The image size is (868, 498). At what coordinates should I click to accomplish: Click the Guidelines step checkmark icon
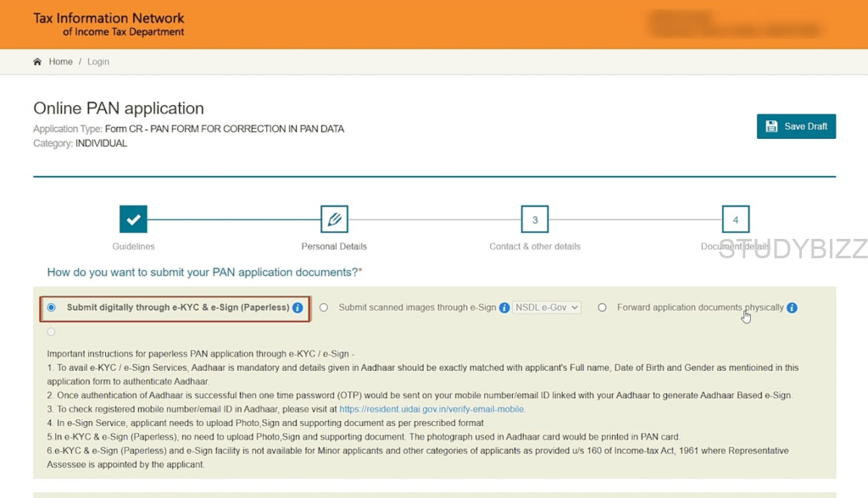133,219
